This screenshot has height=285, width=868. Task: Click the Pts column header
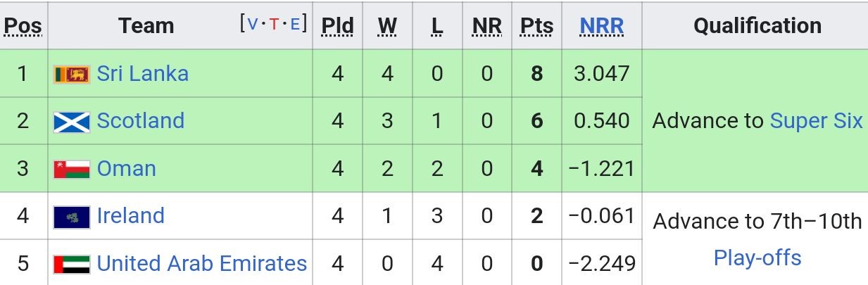click(537, 26)
